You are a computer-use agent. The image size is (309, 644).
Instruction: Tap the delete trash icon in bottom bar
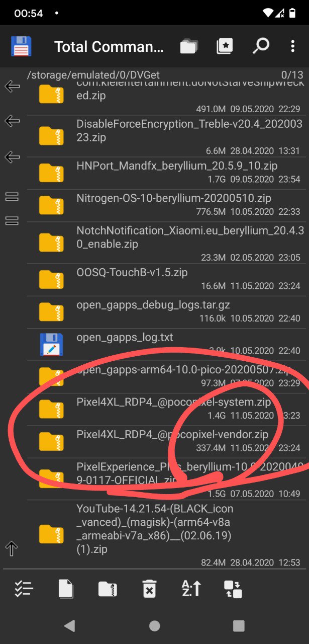point(149,589)
